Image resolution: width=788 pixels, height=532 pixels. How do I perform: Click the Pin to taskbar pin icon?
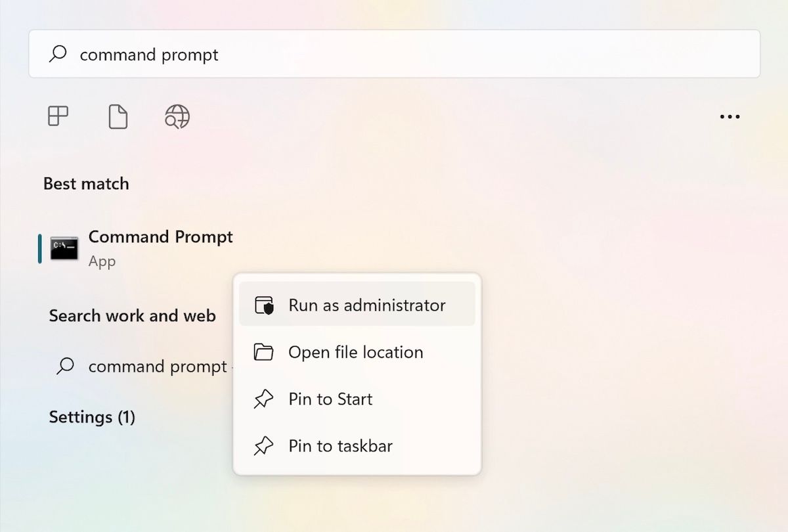pos(263,446)
